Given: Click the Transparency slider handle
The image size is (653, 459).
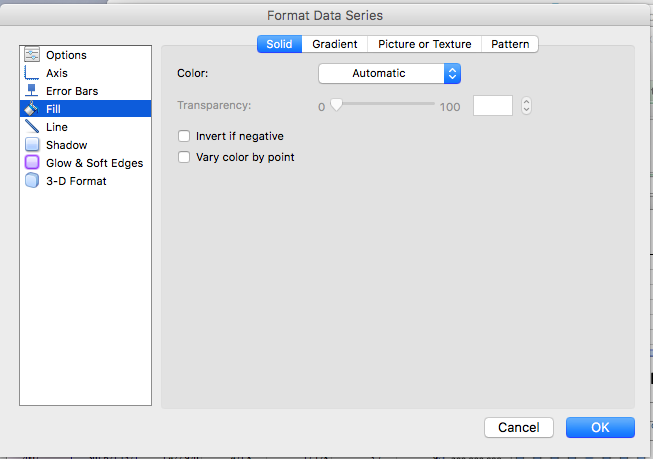Looking at the screenshot, I should [x=336, y=104].
